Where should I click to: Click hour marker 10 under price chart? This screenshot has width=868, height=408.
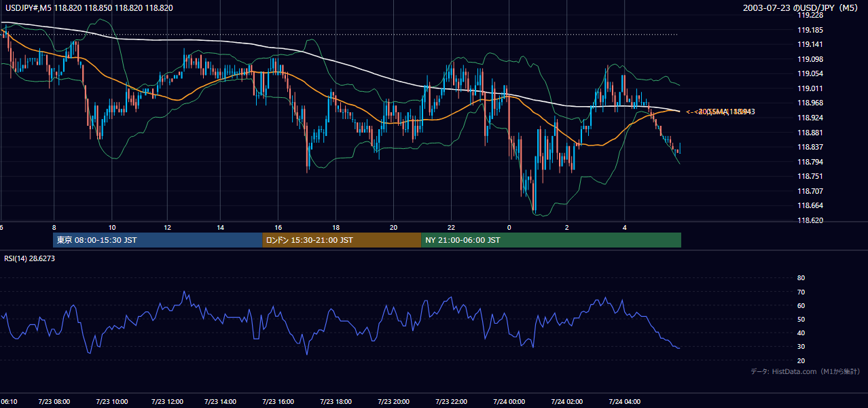click(112, 227)
